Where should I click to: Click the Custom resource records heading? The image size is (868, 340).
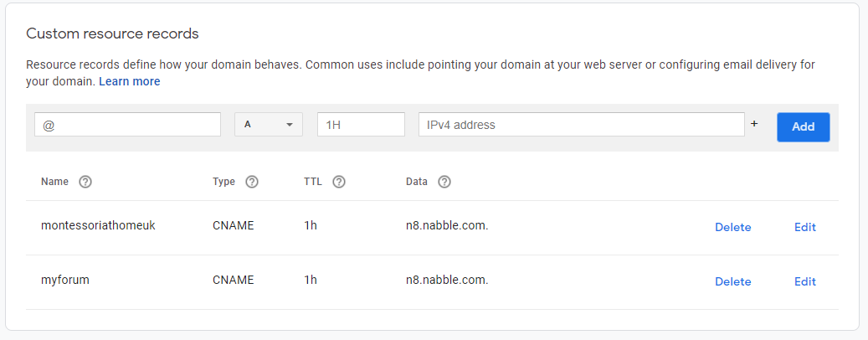(x=112, y=34)
